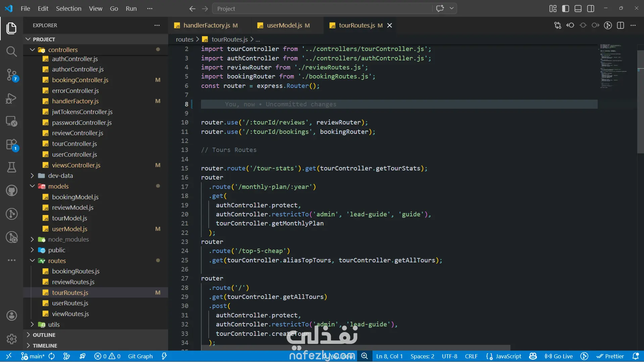The width and height of the screenshot is (644, 362).
Task: Open Git Graph from status bar
Action: [140, 356]
